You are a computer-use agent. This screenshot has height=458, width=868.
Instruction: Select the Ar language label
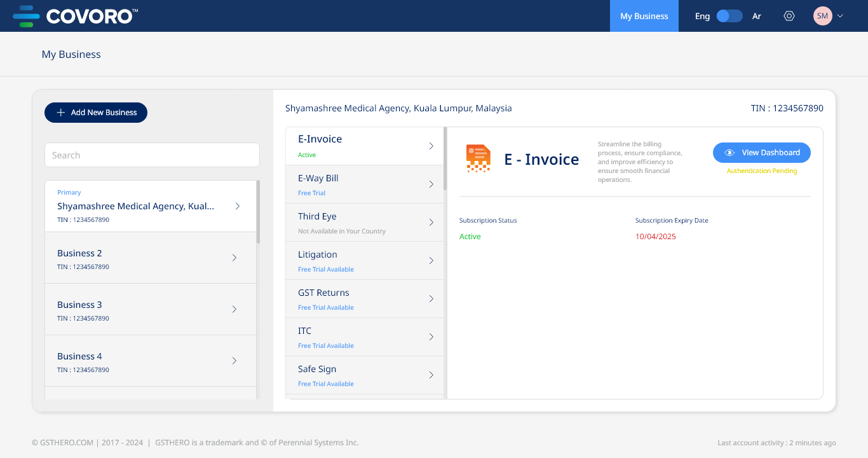756,17
